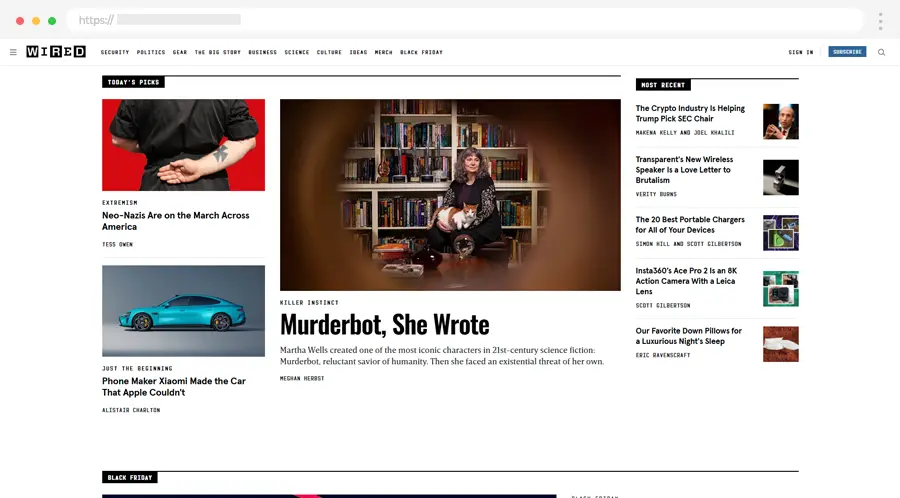
Task: Click author name Meghan Herbst
Action: (x=302, y=378)
